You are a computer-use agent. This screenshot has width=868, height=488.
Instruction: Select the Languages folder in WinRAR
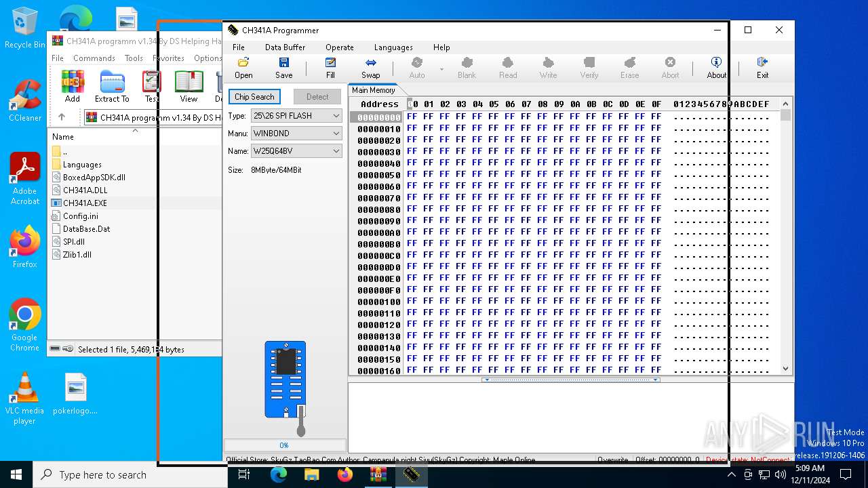tap(82, 165)
